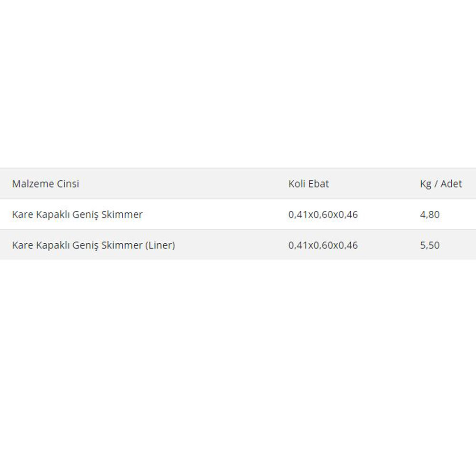476x476 pixels.
Task: Click the word Cinsi in the header
Action: click(x=68, y=184)
